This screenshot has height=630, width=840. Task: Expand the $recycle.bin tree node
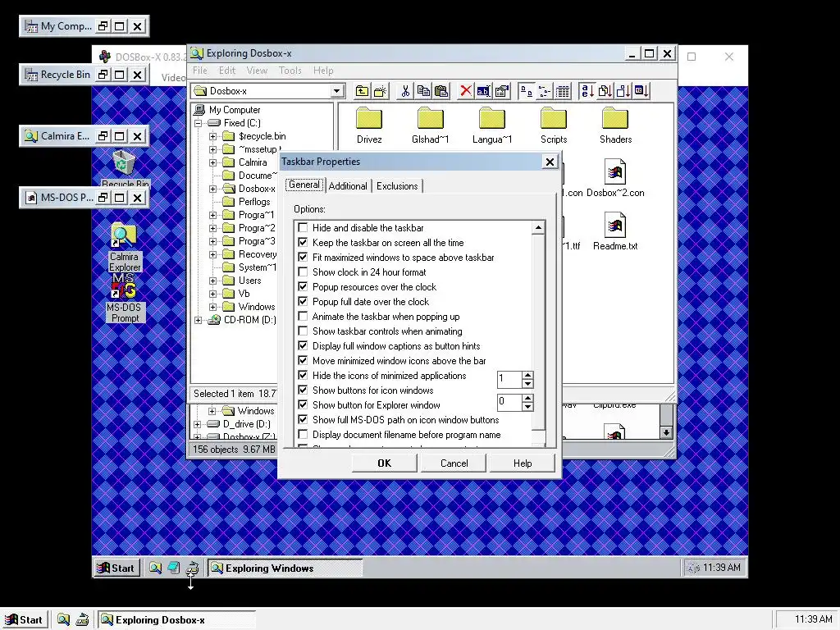[212, 136]
